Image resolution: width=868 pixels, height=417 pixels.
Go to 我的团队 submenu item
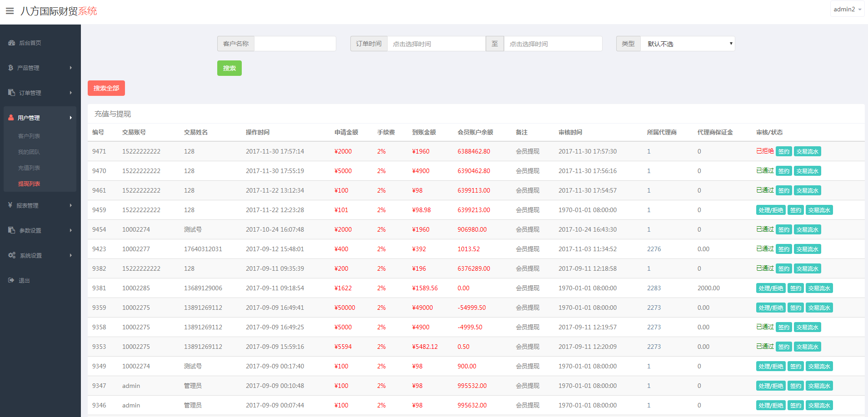point(29,152)
